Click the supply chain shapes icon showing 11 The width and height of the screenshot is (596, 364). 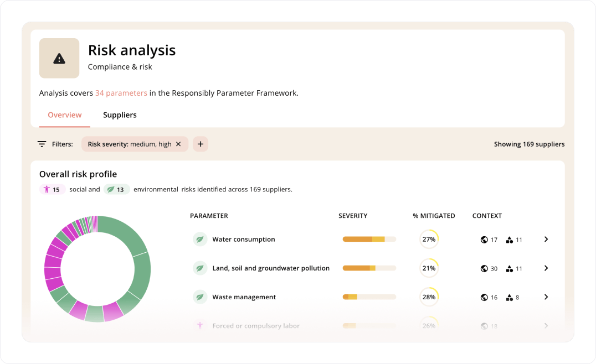click(x=510, y=239)
